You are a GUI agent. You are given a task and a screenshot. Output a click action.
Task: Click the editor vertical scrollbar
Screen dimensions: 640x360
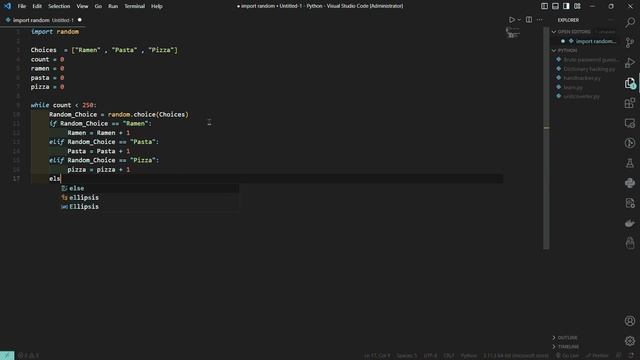point(546,138)
